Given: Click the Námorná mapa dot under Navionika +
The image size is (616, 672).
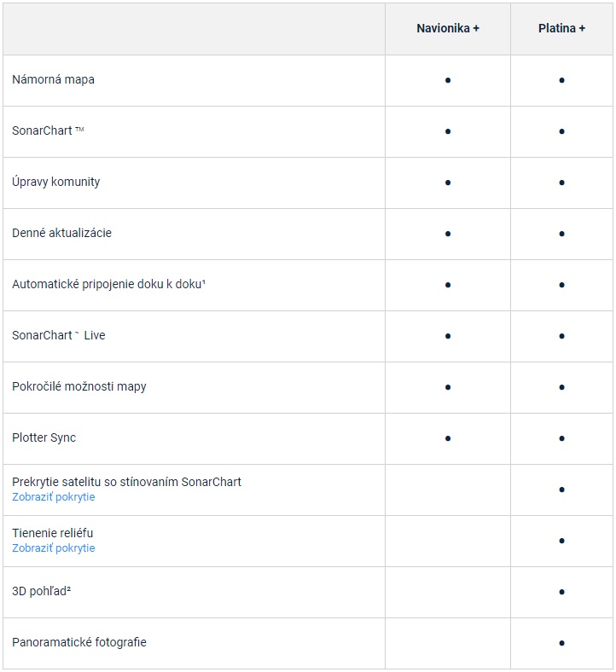Looking at the screenshot, I should (448, 80).
